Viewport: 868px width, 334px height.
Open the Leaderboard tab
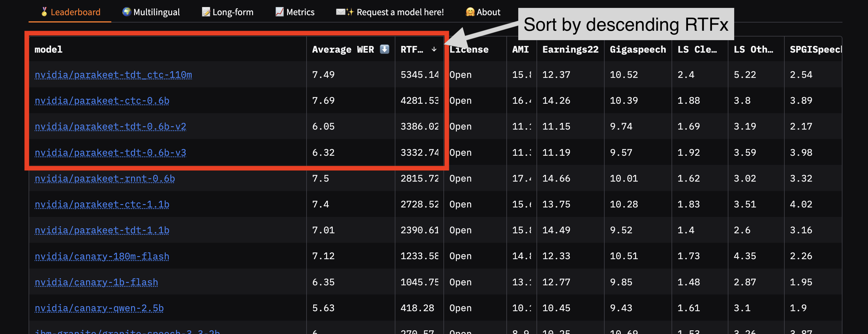pyautogui.click(x=71, y=12)
